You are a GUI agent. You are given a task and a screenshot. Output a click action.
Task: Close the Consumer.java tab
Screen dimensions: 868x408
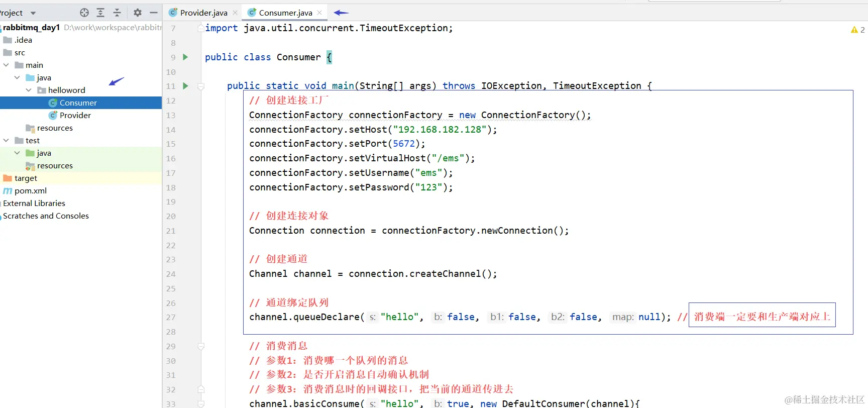pos(319,13)
